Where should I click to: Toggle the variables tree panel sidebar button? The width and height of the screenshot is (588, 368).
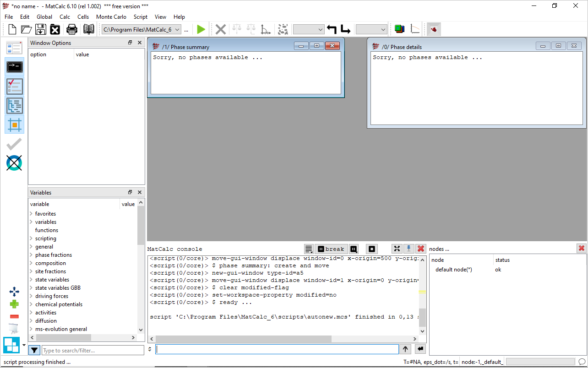14,105
